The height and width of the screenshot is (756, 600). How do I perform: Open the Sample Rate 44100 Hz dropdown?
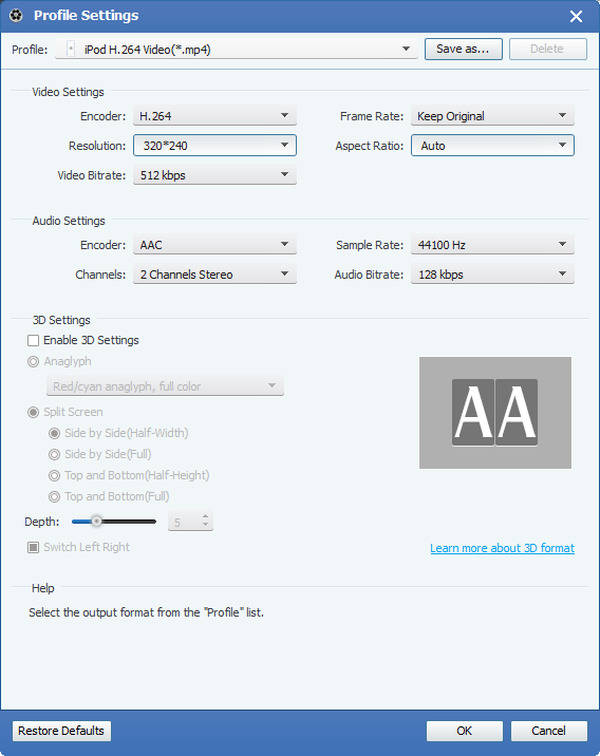(492, 245)
